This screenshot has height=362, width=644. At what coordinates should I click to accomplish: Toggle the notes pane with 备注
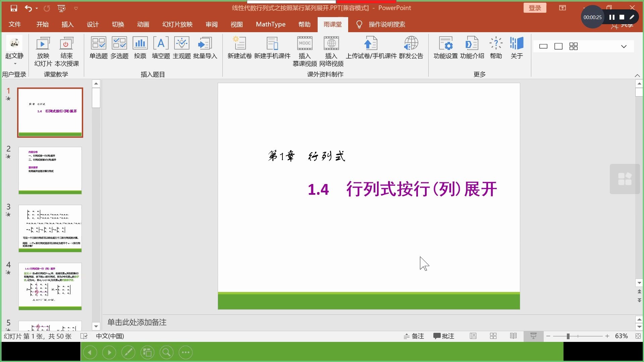414,336
